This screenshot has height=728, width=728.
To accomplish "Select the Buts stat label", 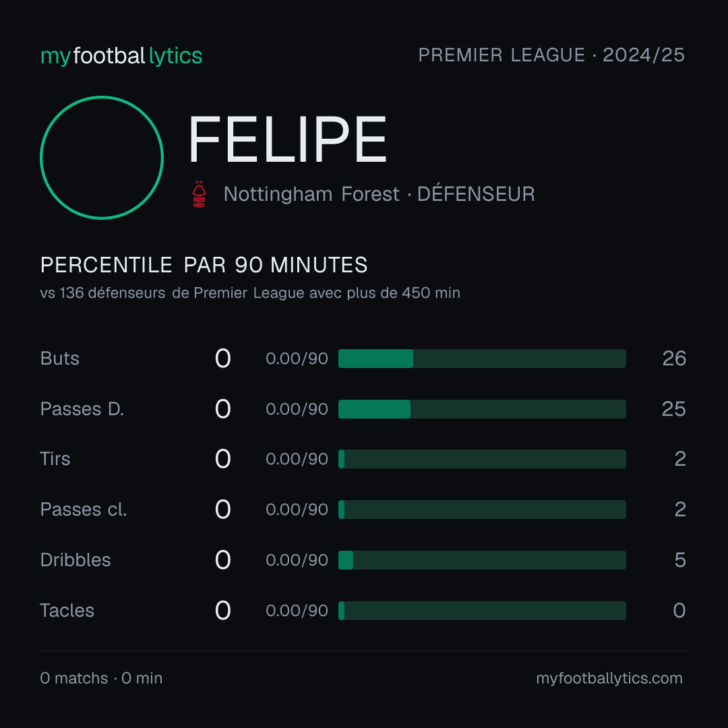I will (x=59, y=359).
